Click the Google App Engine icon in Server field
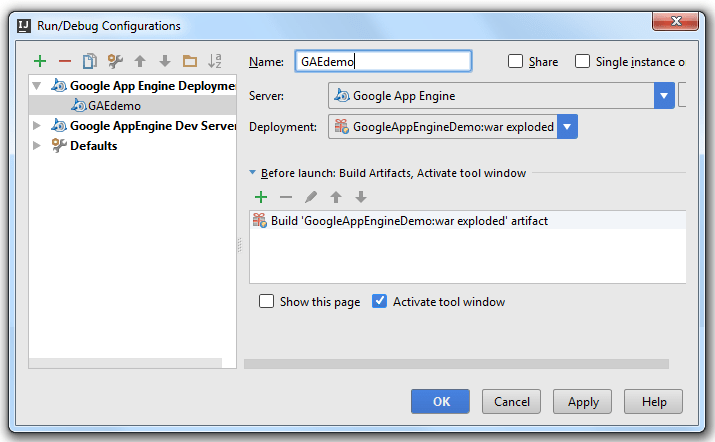The height and width of the screenshot is (442, 715). tap(342, 96)
